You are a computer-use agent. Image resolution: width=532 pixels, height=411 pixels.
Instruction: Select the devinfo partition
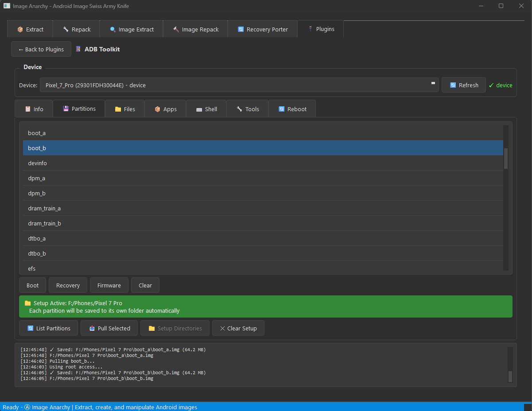[x=263, y=163]
